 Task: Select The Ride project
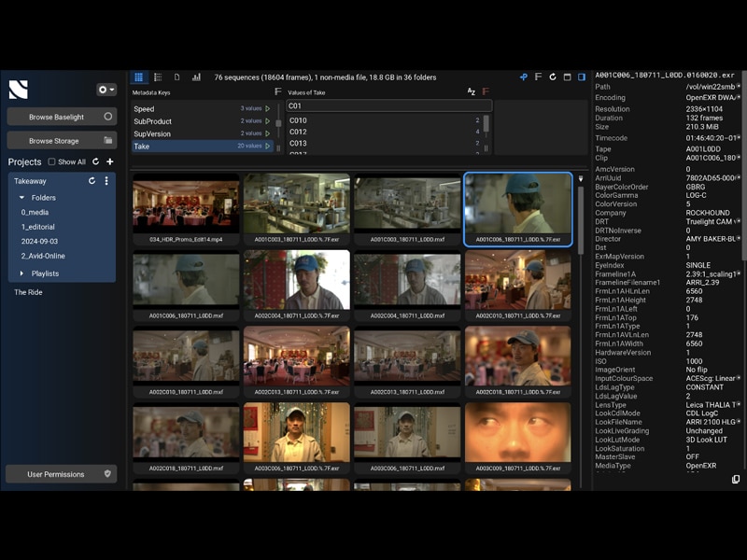(28, 292)
